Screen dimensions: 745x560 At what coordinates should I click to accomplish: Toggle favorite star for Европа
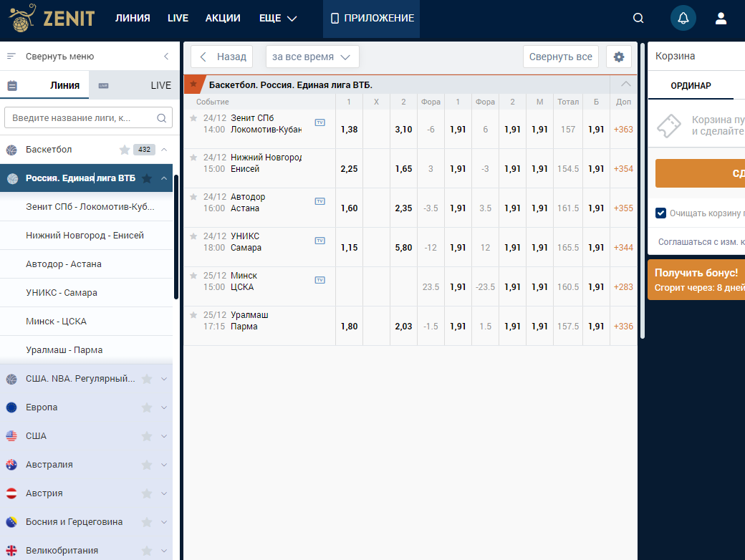[147, 407]
